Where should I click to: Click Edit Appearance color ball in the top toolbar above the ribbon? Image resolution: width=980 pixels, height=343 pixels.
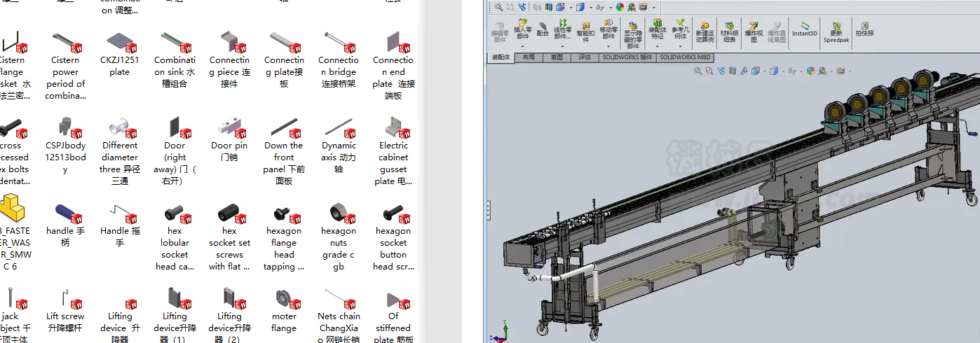tap(620, 7)
